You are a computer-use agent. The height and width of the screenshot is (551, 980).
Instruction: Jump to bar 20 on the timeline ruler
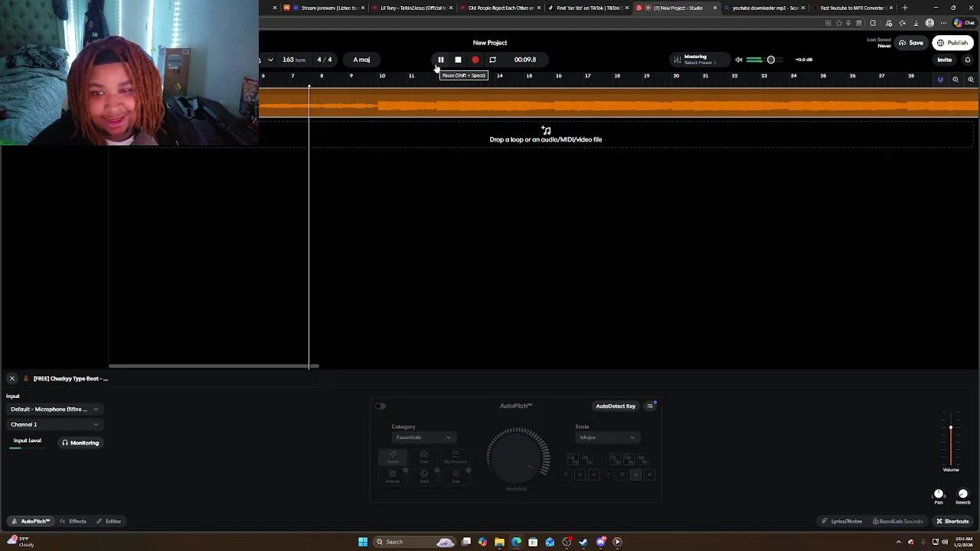click(x=676, y=76)
